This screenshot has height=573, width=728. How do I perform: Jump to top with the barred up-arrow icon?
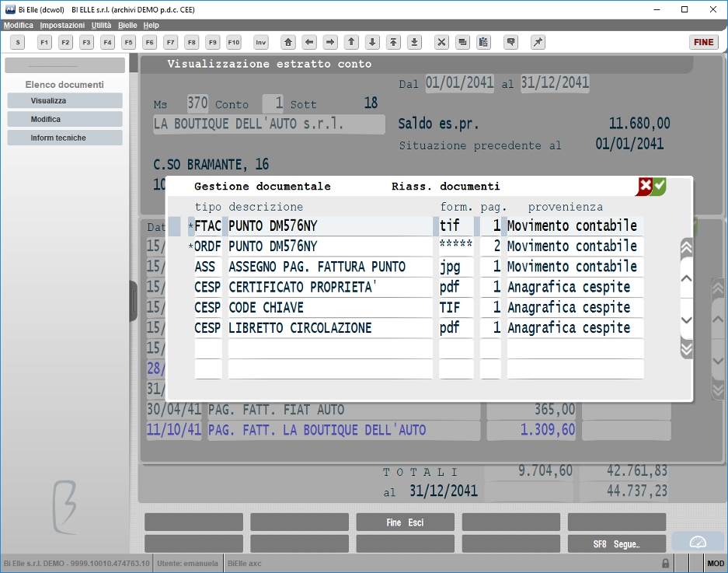(393, 42)
